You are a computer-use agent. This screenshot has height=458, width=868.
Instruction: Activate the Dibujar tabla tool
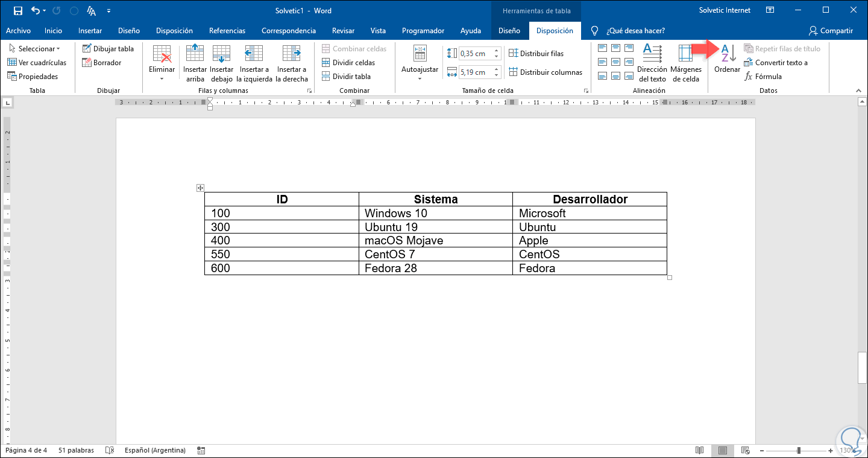coord(108,49)
